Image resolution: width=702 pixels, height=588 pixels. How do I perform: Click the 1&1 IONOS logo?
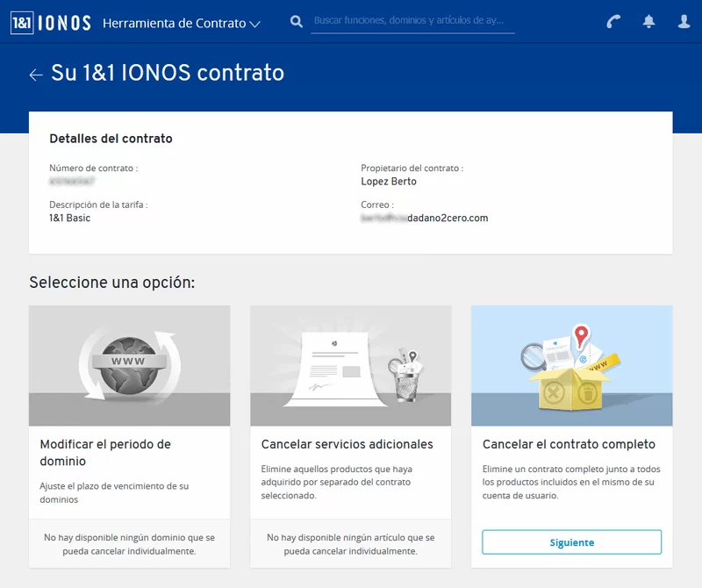pos(51,23)
